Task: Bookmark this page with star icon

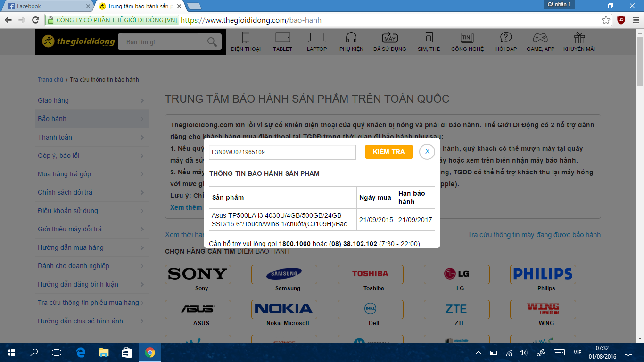Action: 606,20
